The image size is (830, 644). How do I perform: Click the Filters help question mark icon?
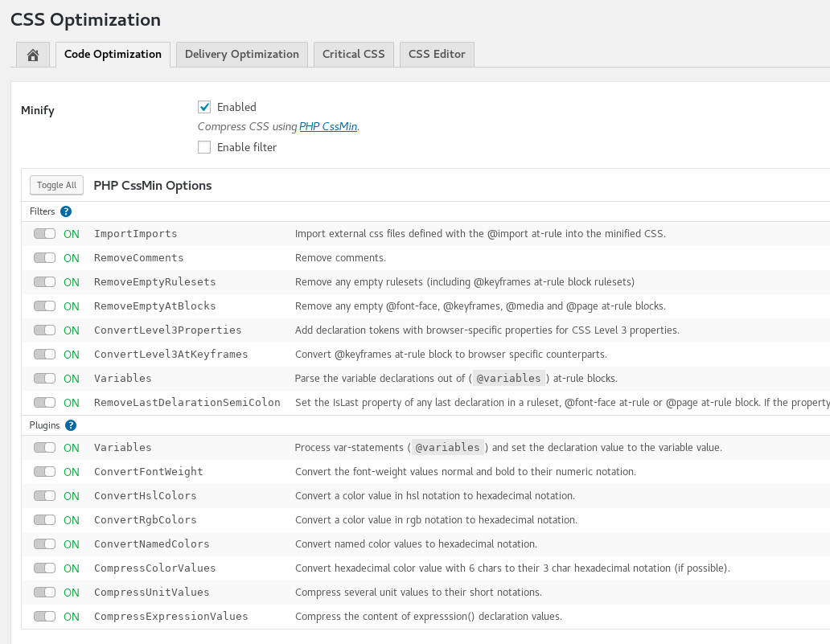[64, 211]
